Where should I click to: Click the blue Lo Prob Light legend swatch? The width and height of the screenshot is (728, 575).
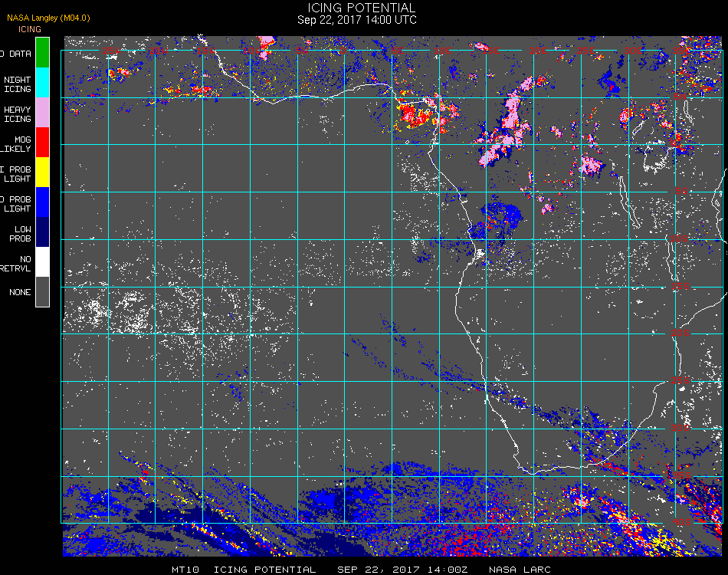[x=42, y=202]
